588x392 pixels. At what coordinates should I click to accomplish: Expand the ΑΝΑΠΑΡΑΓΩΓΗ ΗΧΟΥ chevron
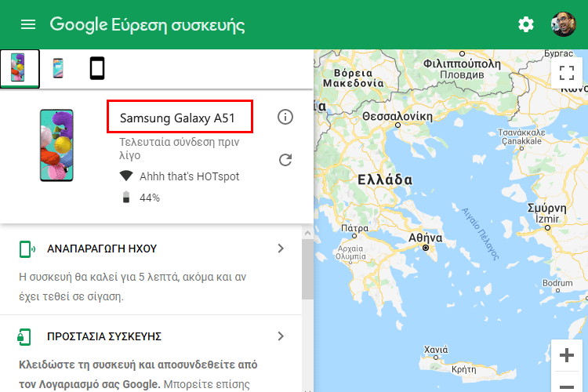pyautogui.click(x=281, y=249)
